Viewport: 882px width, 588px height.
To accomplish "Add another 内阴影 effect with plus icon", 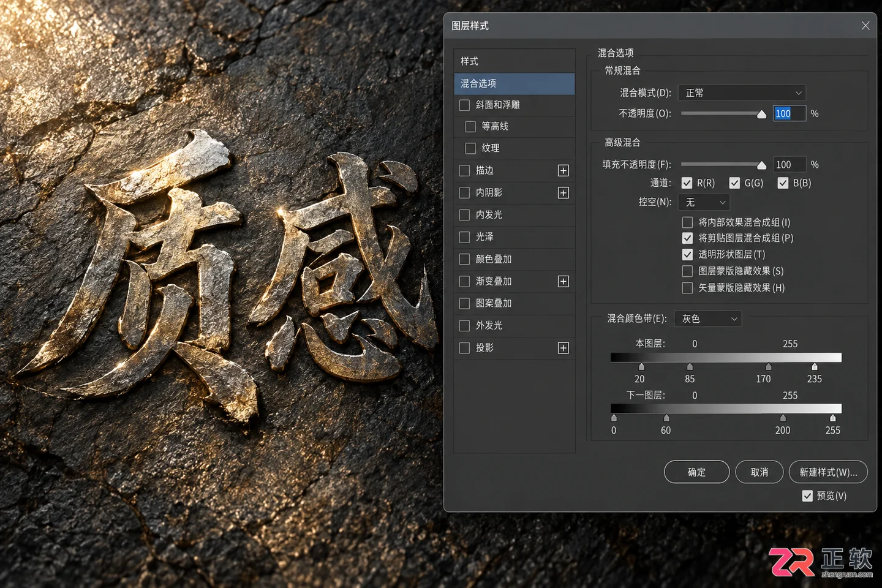I will [x=563, y=193].
